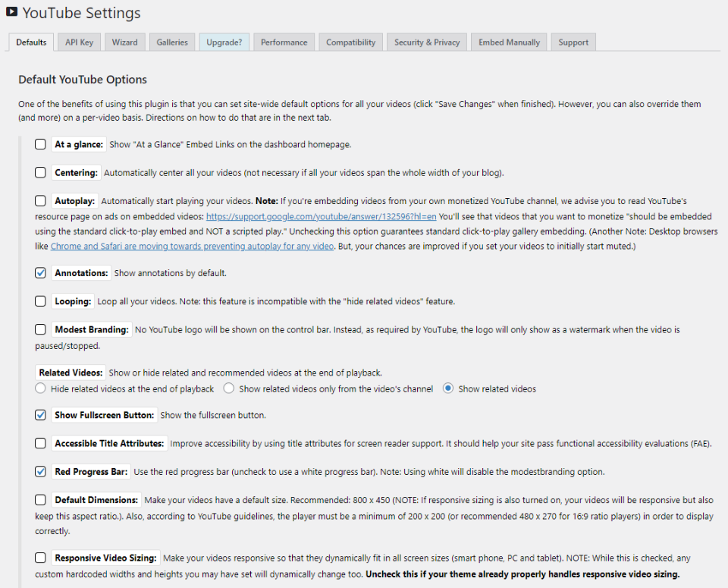This screenshot has height=588, width=728.
Task: Select the Show related videos radio button
Action: [x=448, y=388]
